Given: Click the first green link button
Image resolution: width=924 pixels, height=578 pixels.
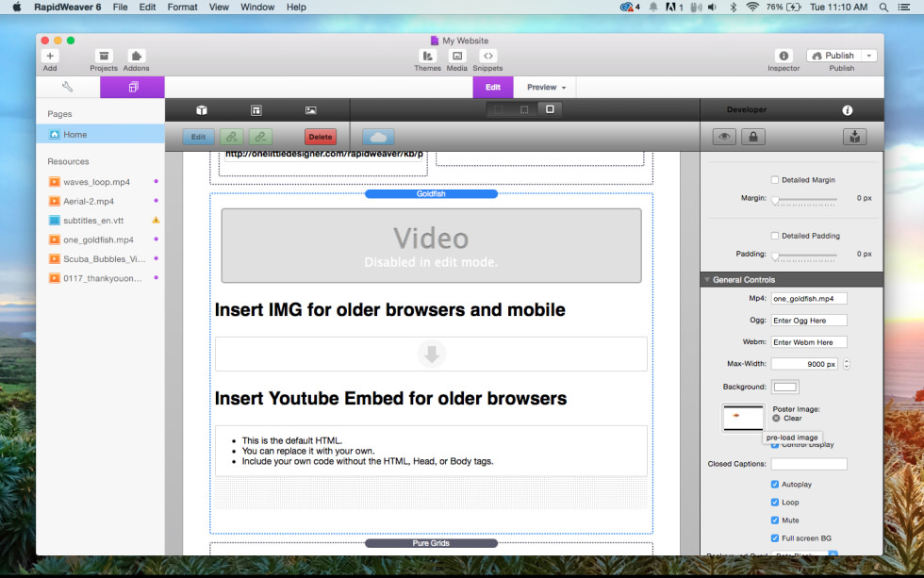Looking at the screenshot, I should (x=232, y=137).
